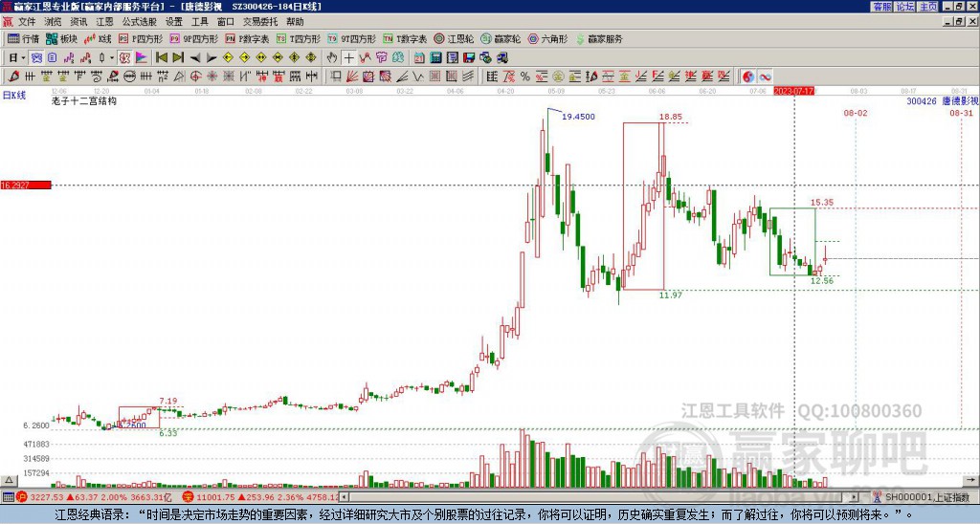
Task: Open the 文件 menu
Action: (27, 22)
